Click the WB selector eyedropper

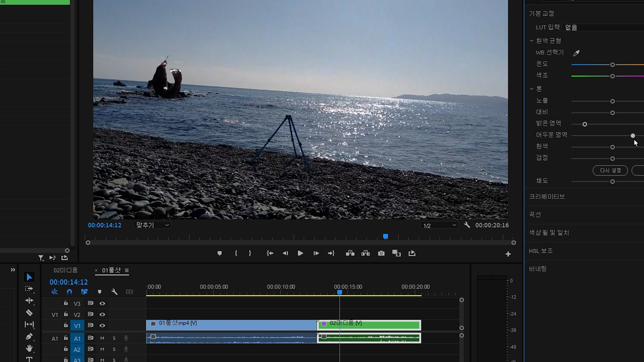coord(576,53)
